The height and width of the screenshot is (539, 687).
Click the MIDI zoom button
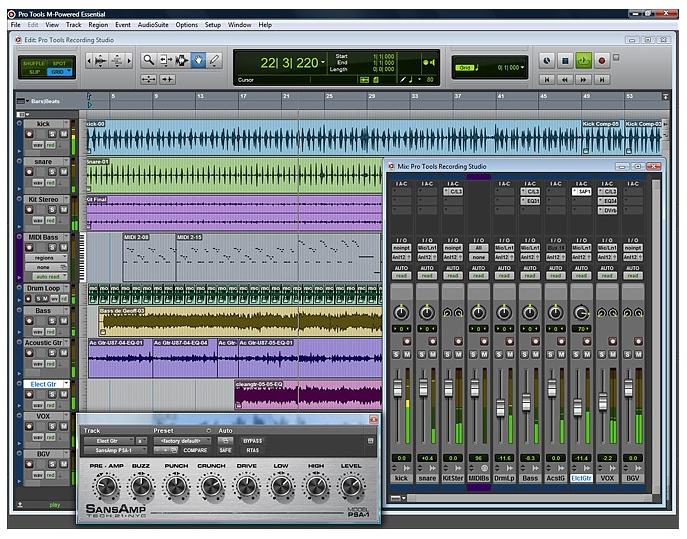117,60
